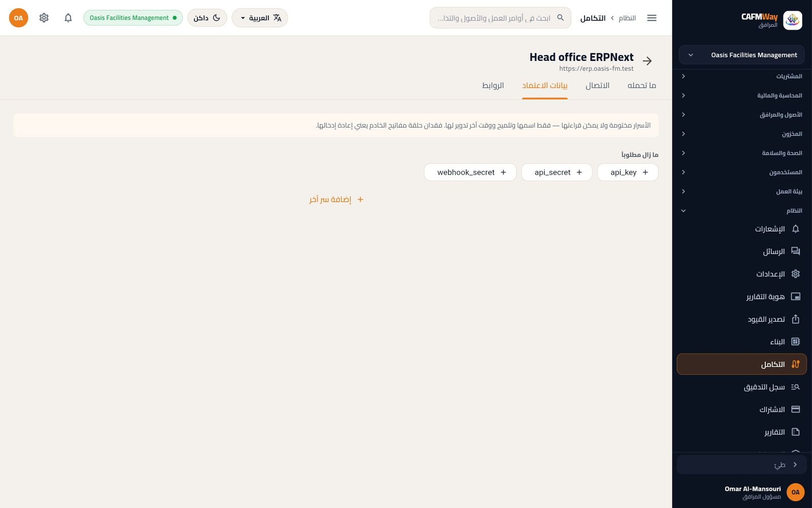The width and height of the screenshot is (812, 508).
Task: Switch to the الاتصال tab
Action: [x=597, y=85]
